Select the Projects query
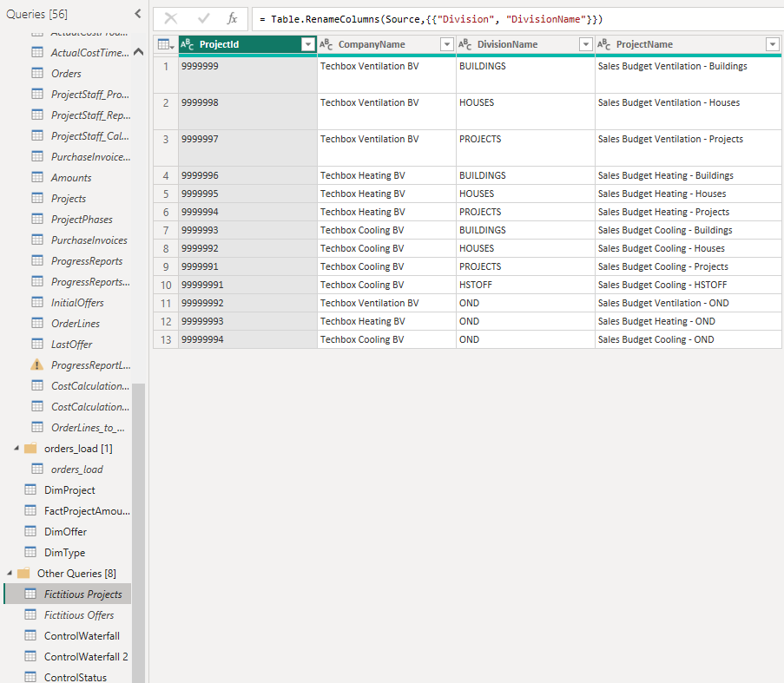784x683 pixels. coord(69,199)
